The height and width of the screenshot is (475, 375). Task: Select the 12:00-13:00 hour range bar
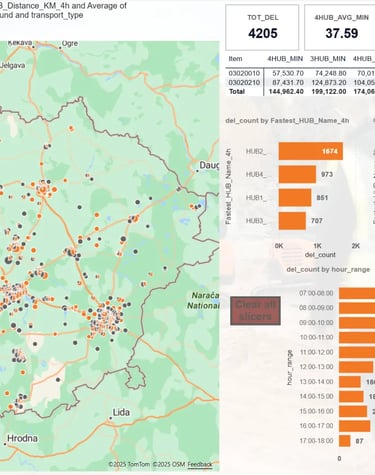pos(356,367)
